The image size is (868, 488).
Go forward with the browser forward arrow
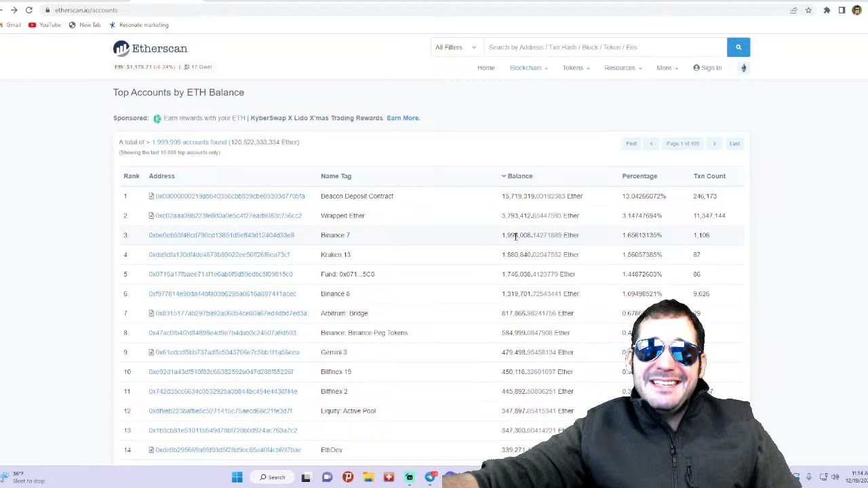pyautogui.click(x=14, y=10)
